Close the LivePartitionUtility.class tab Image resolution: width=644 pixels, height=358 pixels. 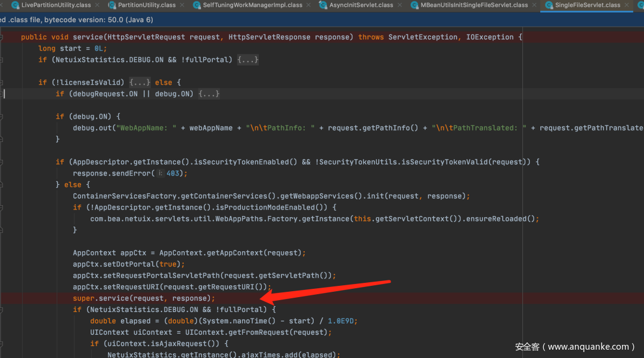[x=98, y=5]
